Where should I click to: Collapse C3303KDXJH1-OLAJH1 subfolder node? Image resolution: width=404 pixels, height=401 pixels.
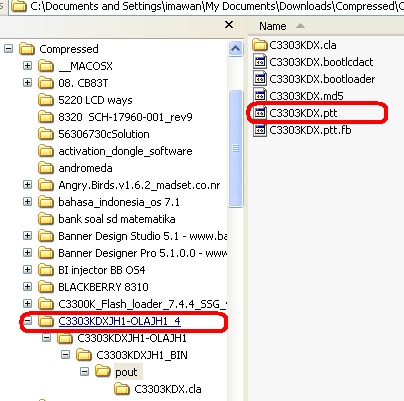pos(47,338)
